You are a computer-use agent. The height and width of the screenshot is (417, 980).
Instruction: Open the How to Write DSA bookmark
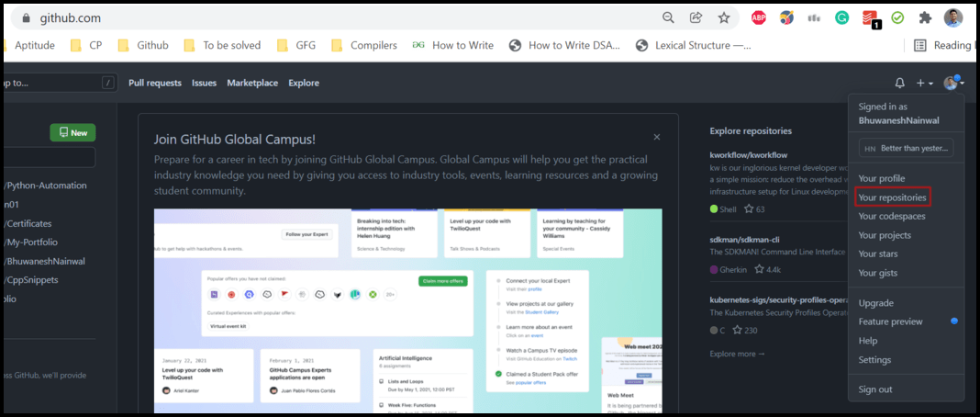[x=565, y=45]
